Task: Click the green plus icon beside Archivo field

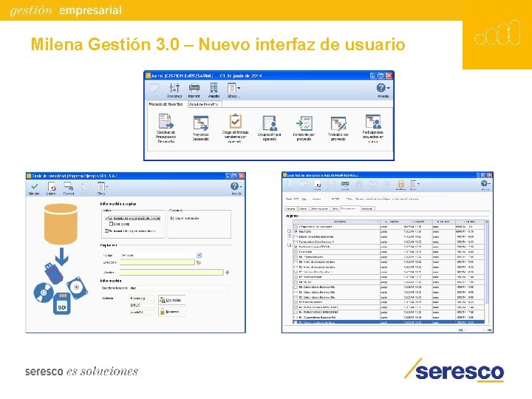Action: click(228, 272)
